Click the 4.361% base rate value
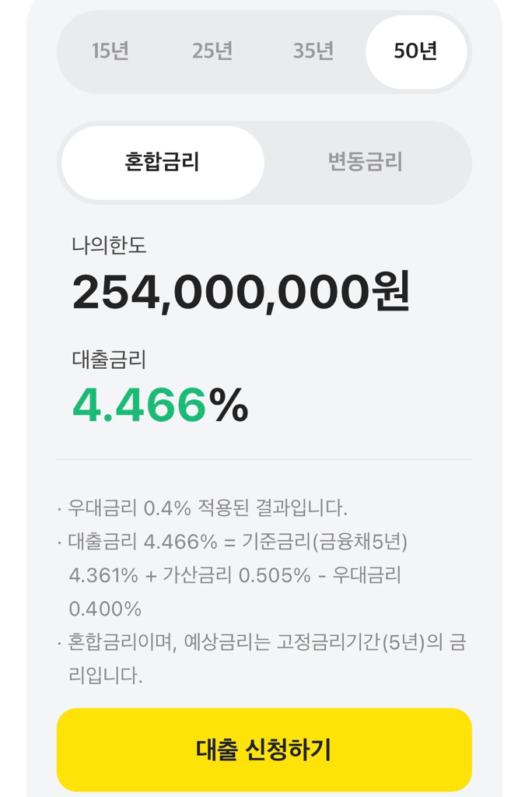The height and width of the screenshot is (797, 532). (103, 575)
